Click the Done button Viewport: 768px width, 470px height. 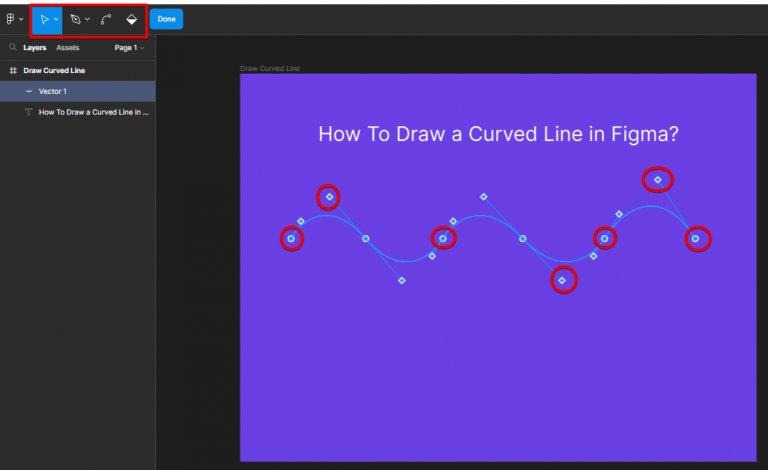(x=166, y=19)
